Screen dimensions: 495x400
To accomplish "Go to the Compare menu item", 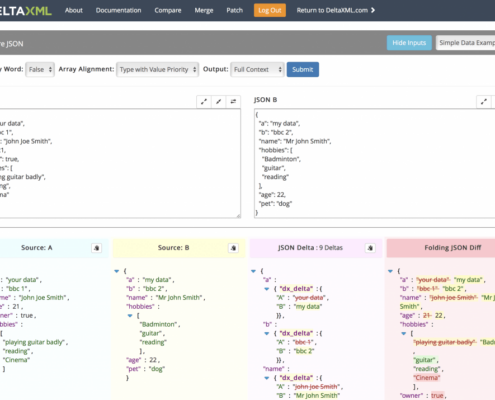I will [x=168, y=10].
